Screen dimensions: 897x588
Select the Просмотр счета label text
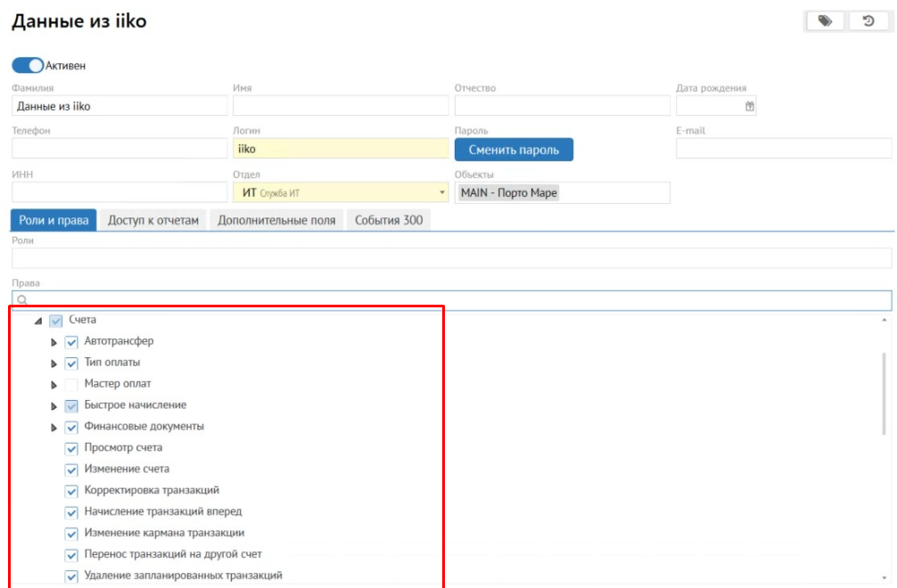123,447
